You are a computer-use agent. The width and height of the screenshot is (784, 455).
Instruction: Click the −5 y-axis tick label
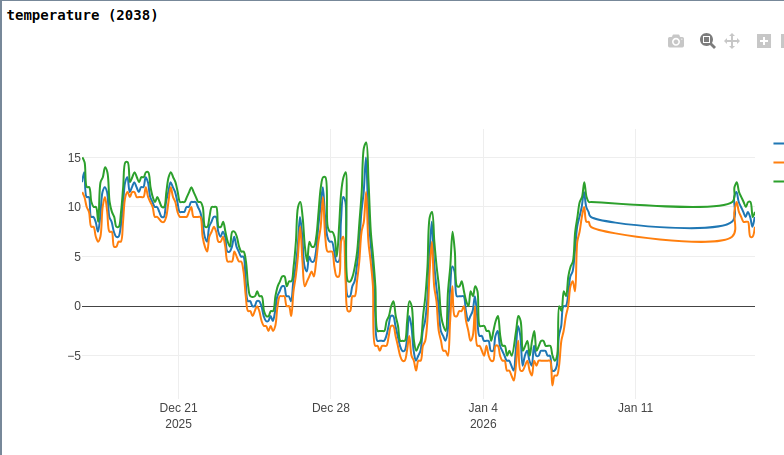73,356
